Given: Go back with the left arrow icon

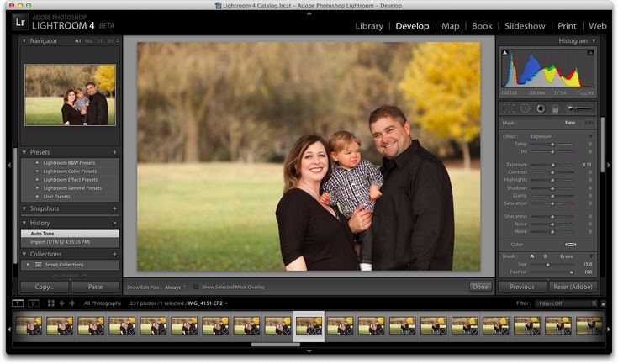Looking at the screenshot, I should (61, 303).
